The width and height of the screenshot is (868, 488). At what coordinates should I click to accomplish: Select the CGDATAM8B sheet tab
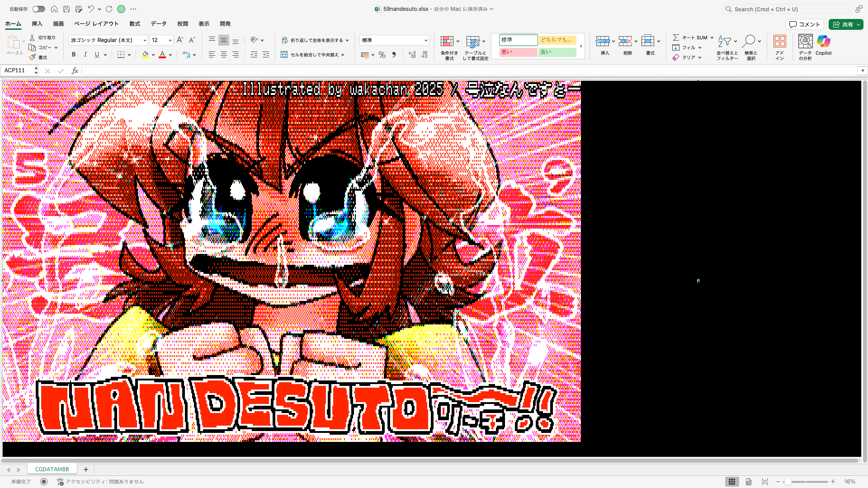[x=52, y=469]
